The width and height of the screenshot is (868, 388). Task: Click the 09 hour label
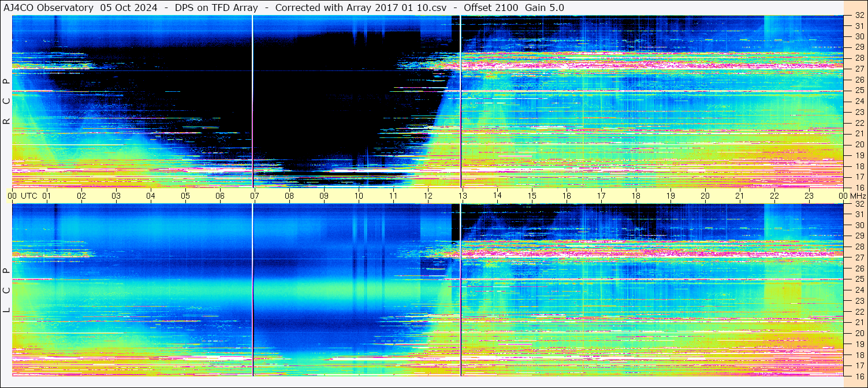click(x=324, y=196)
